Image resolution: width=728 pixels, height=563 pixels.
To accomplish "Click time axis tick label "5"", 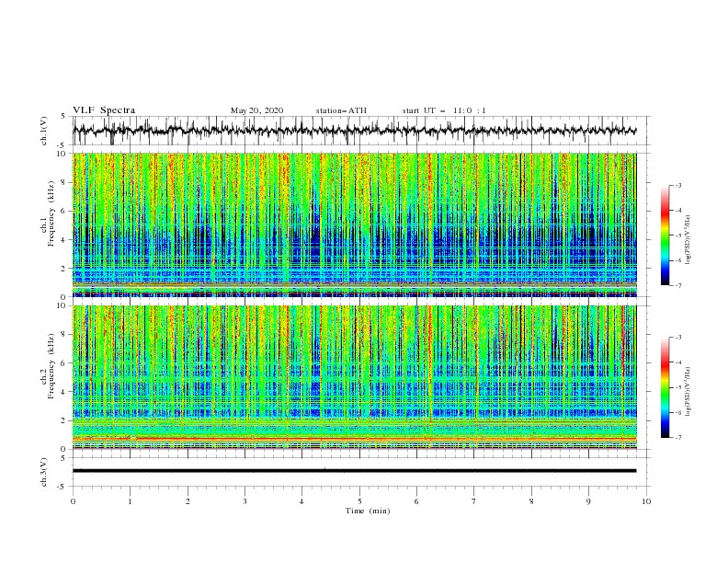I will (x=359, y=501).
